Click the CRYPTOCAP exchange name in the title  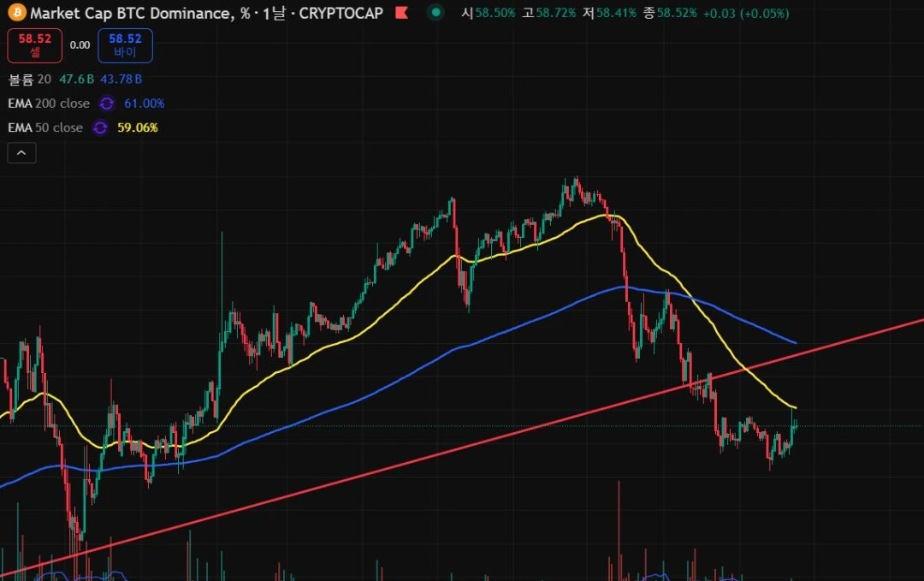(341, 13)
